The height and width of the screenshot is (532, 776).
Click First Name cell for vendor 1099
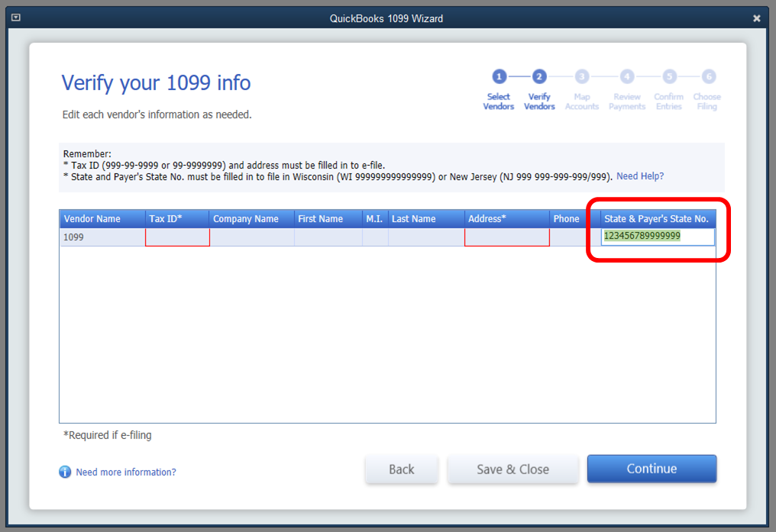[328, 237]
